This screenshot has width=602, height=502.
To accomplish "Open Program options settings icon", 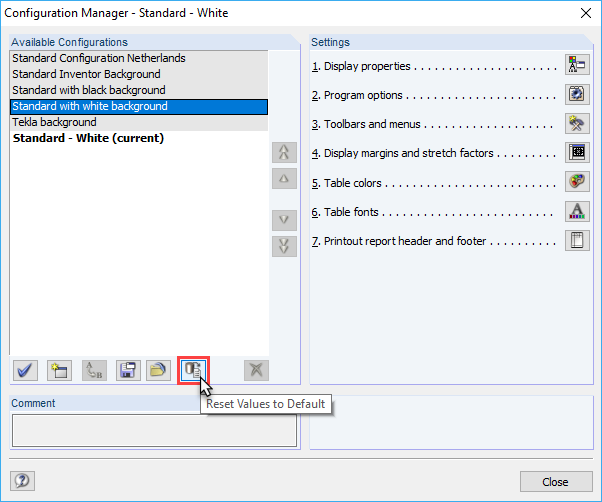I will [577, 94].
